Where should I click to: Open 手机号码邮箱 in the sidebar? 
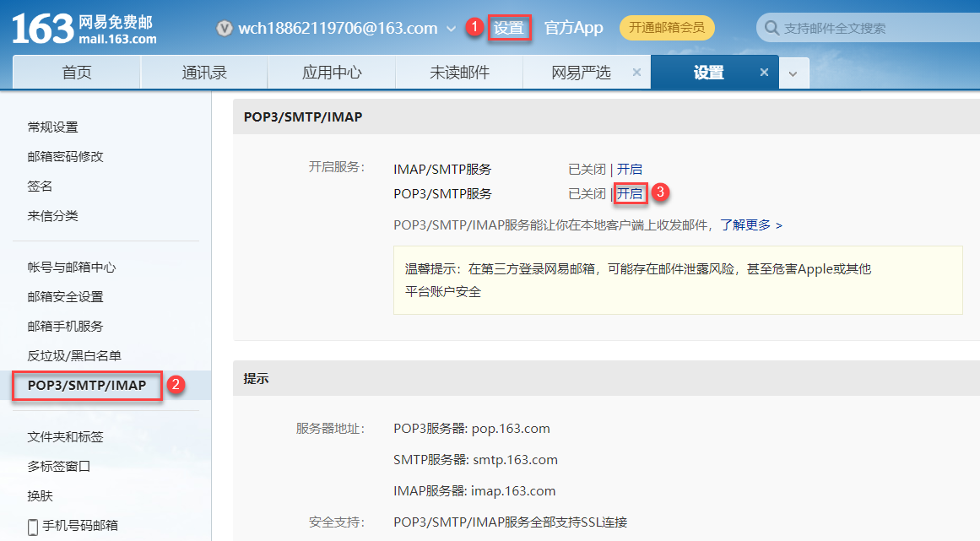point(80,525)
